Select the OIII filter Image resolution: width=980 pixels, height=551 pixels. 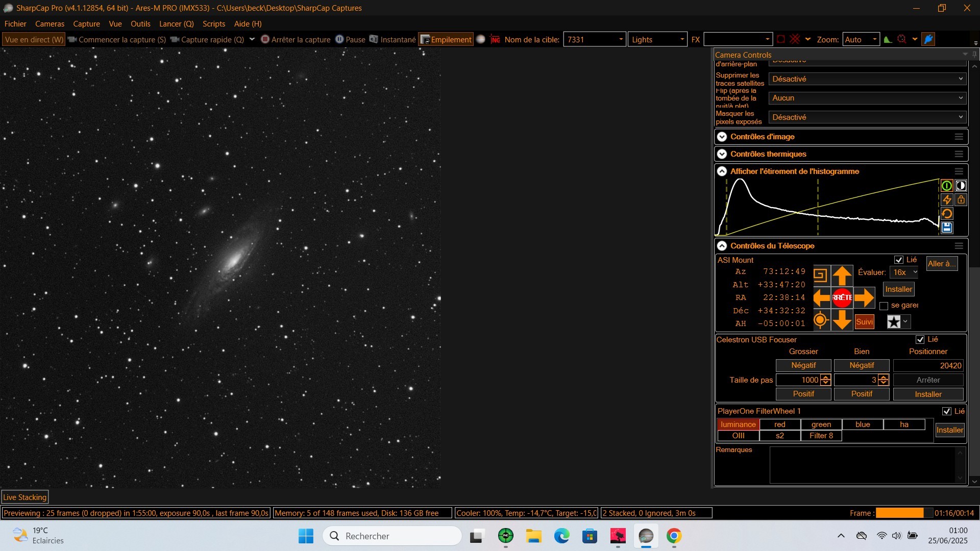coord(738,436)
